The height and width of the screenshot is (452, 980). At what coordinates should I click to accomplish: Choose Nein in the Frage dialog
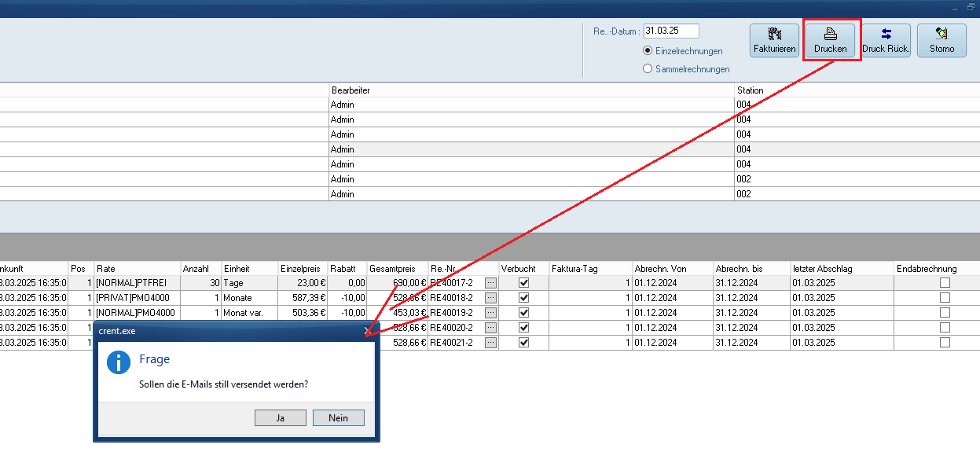(x=338, y=418)
